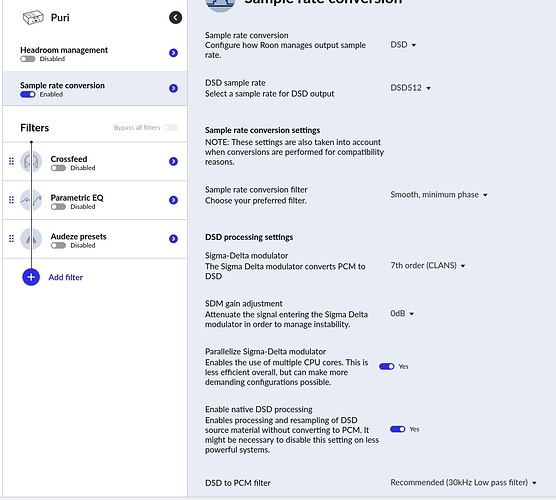This screenshot has width=556, height=500.
Task: Turn off Parallelize Sigma-Delta modulator
Action: [387, 366]
